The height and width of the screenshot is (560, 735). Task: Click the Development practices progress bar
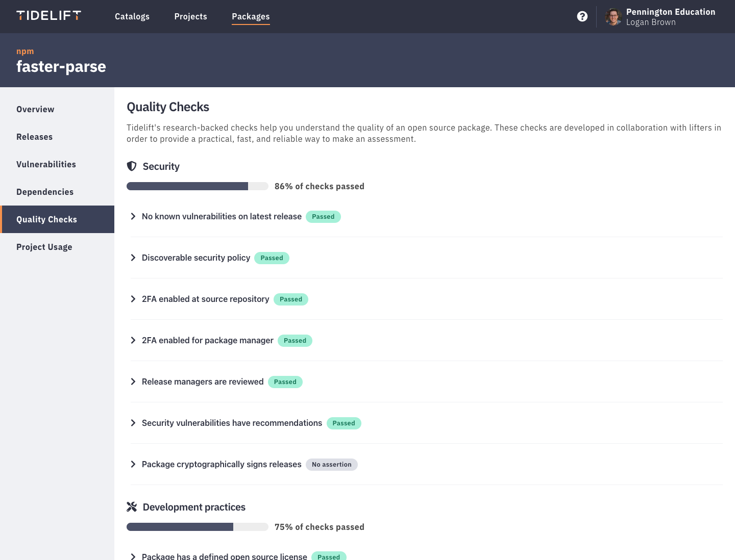(198, 527)
